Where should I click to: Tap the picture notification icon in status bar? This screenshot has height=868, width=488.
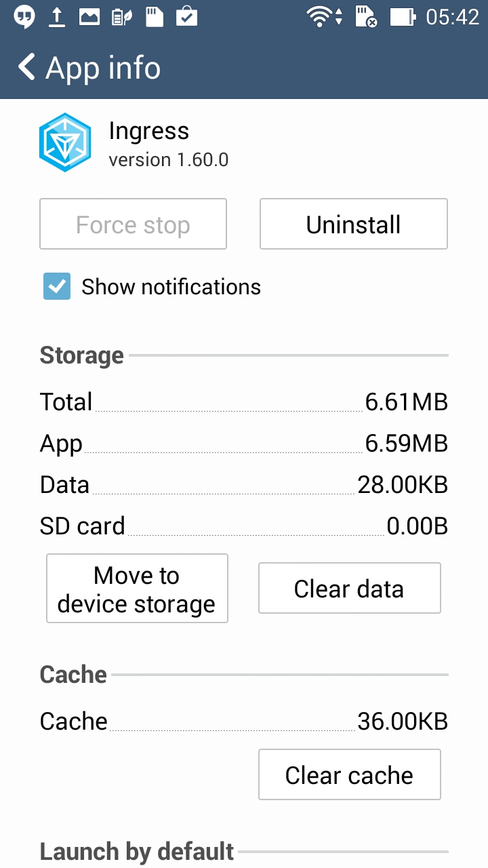pyautogui.click(x=89, y=17)
